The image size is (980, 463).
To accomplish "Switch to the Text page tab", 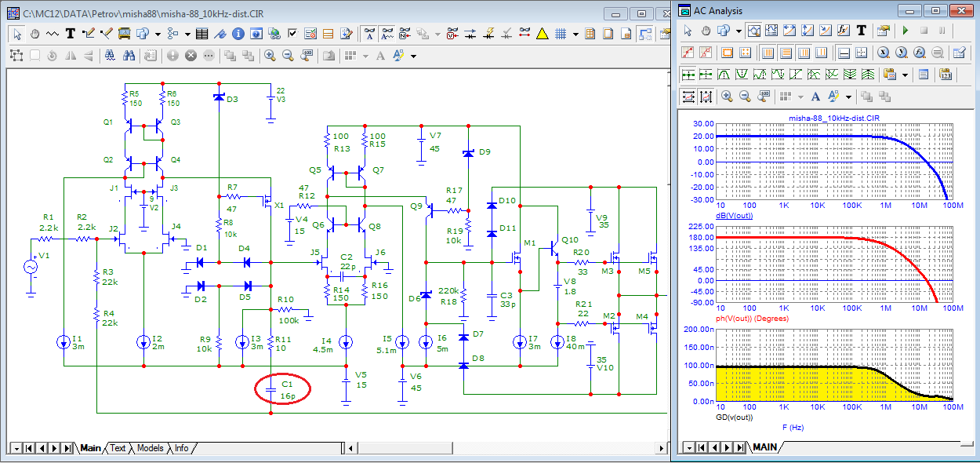I will (x=118, y=448).
